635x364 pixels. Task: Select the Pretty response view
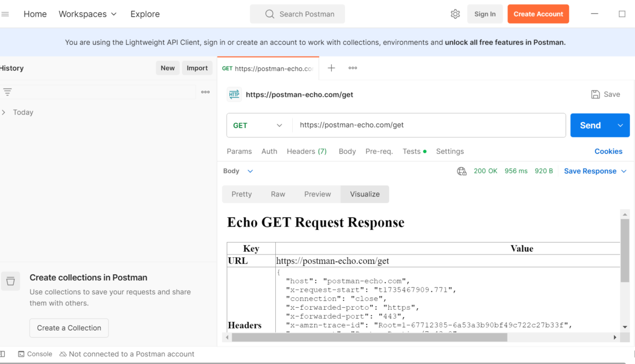(242, 194)
